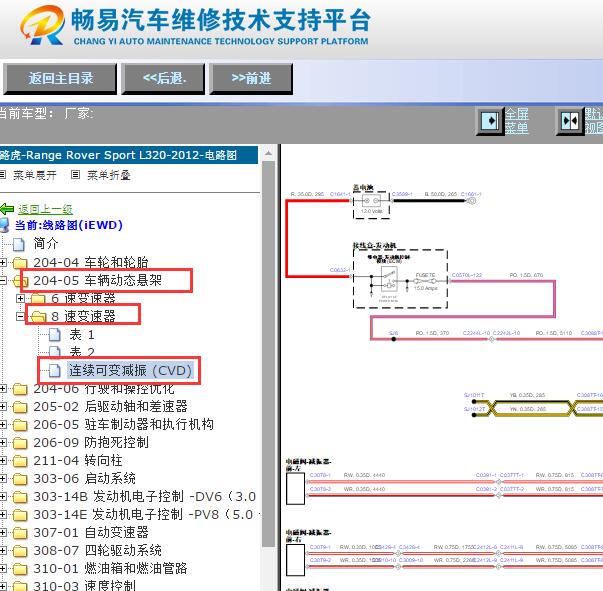The height and width of the screenshot is (591, 603).
Task: Open the 表 1 document
Action: [82, 335]
